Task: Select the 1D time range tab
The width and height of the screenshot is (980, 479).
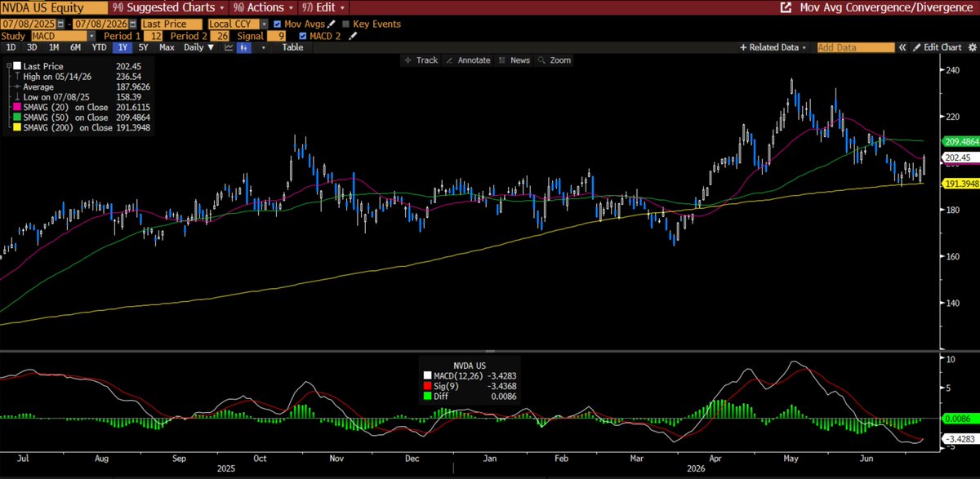Action: point(11,47)
